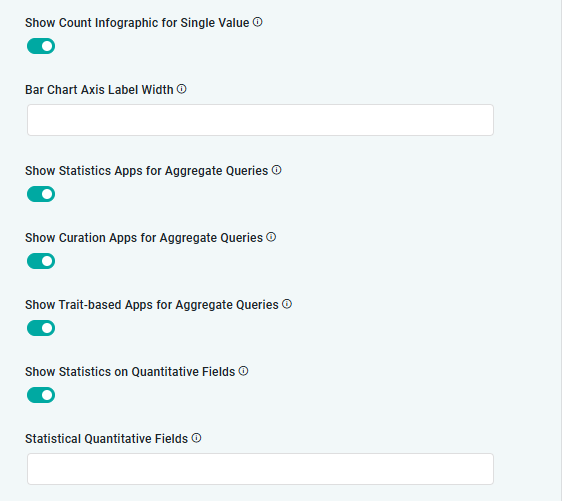Image resolution: width=562 pixels, height=501 pixels.
Task: Click into Statistical Quantitative Fields text box
Action: [261, 469]
